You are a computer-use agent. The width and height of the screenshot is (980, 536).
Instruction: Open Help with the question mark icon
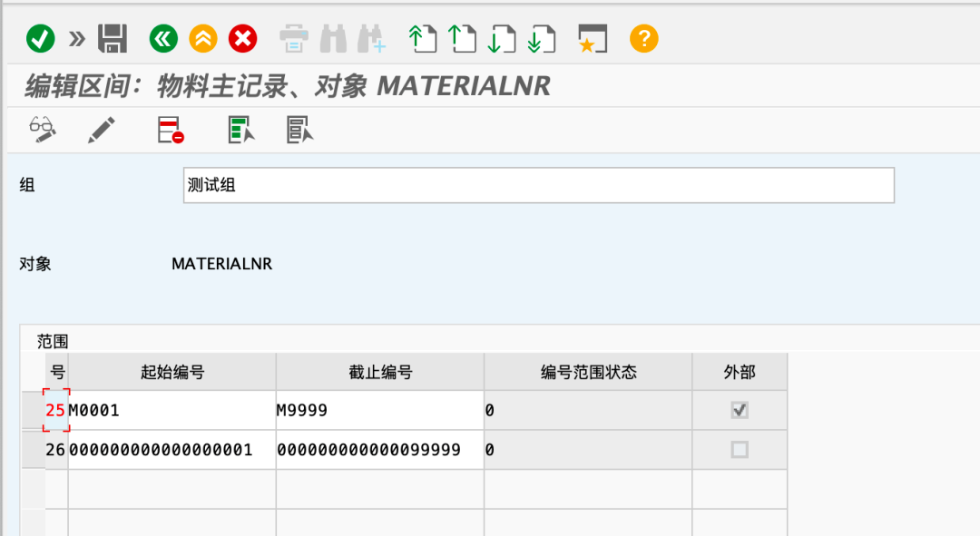pos(643,39)
